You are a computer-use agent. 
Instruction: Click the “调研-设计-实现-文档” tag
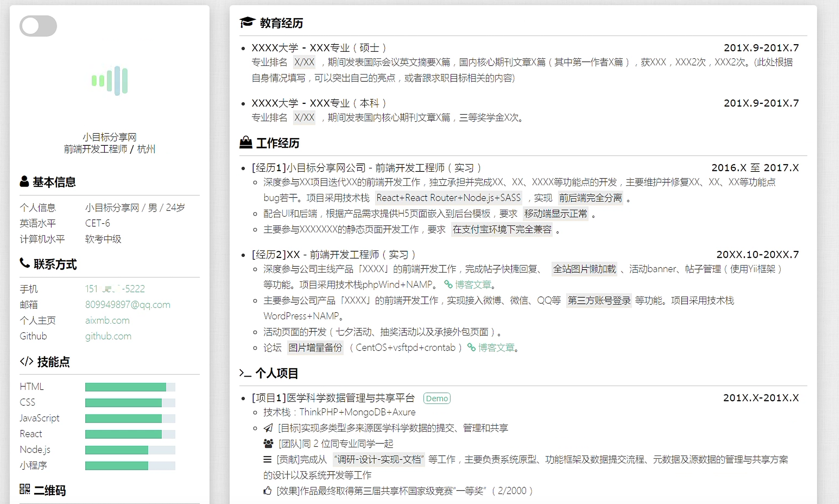click(x=378, y=459)
